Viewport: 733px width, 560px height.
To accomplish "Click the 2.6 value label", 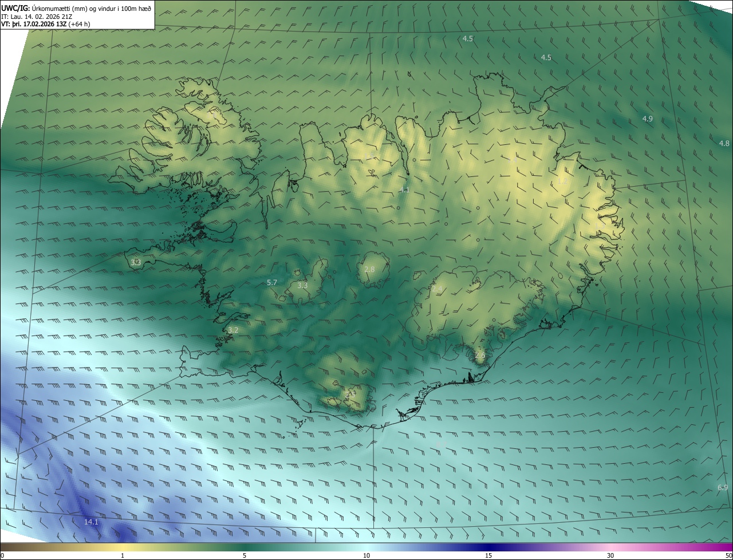I will coord(480,355).
